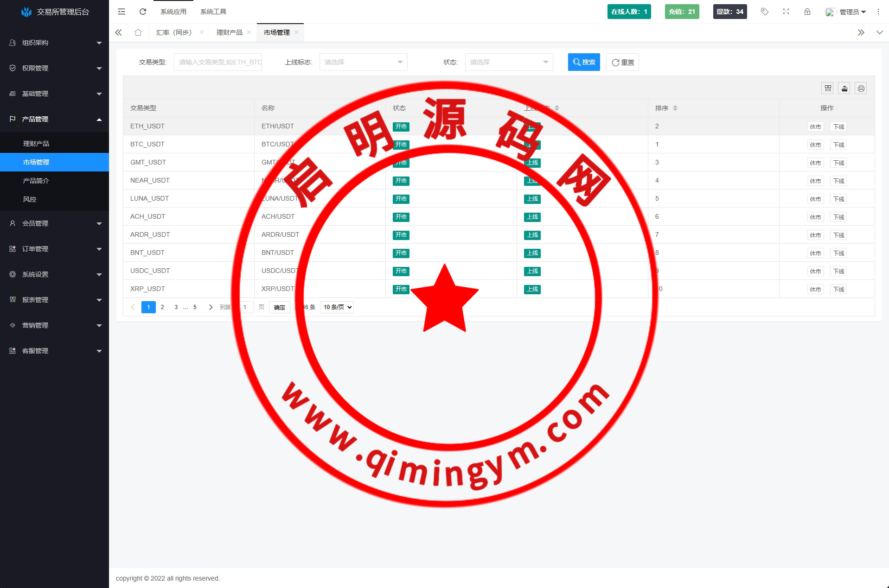The image size is (889, 588).
Task: Set ETH_USDT to 休市 (close market)
Action: tap(815, 126)
